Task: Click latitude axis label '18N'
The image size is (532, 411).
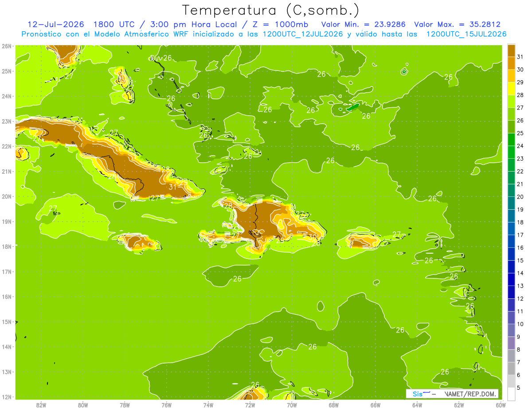Action: coord(6,247)
